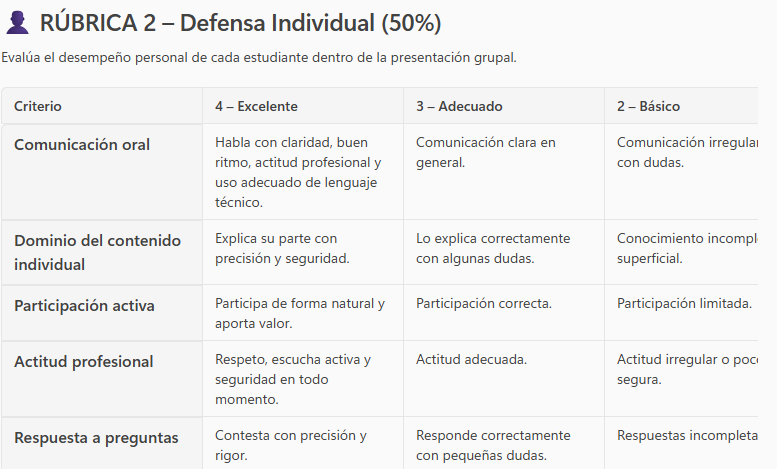Click the purple person icon beside the title

tap(18, 23)
